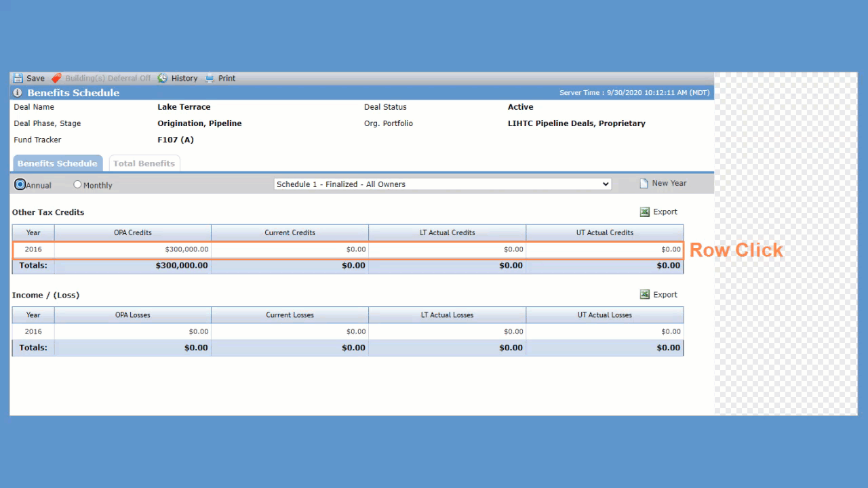
Task: Click the Current Credits column header
Action: [290, 232]
